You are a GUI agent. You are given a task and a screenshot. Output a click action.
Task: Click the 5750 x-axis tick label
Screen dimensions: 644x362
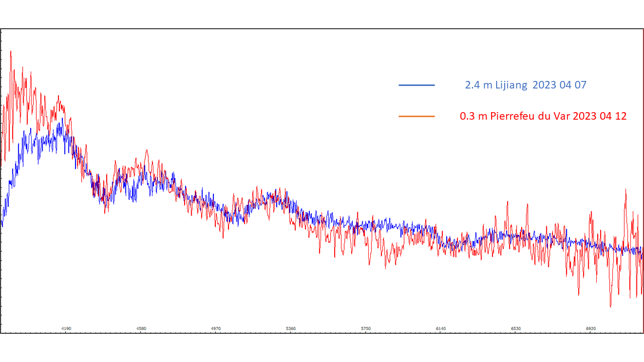[366, 328]
